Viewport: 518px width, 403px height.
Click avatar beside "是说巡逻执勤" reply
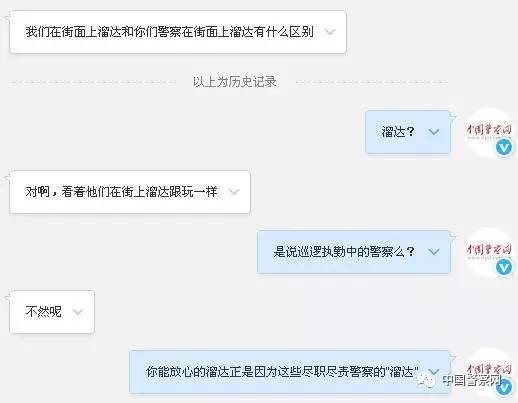coord(488,252)
